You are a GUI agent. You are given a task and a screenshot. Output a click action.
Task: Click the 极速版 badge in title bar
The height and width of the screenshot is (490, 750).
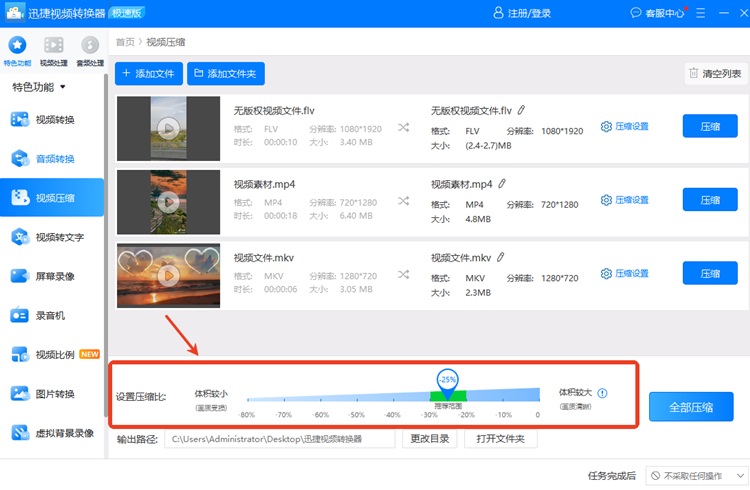click(127, 13)
